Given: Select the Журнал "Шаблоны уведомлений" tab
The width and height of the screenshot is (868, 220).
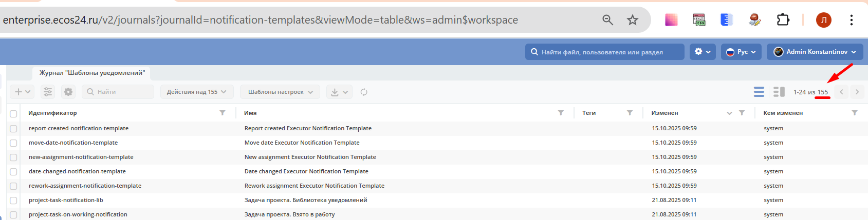Looking at the screenshot, I should tap(92, 73).
